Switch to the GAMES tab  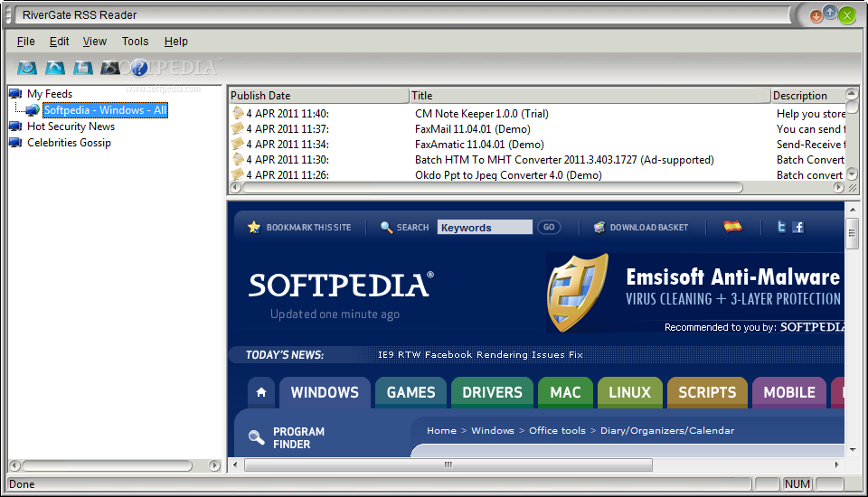click(x=410, y=392)
